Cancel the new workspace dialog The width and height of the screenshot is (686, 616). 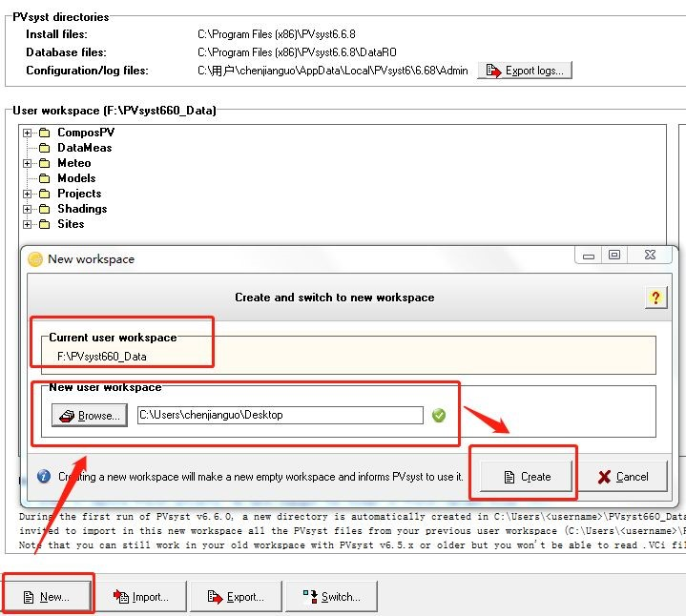(x=623, y=477)
